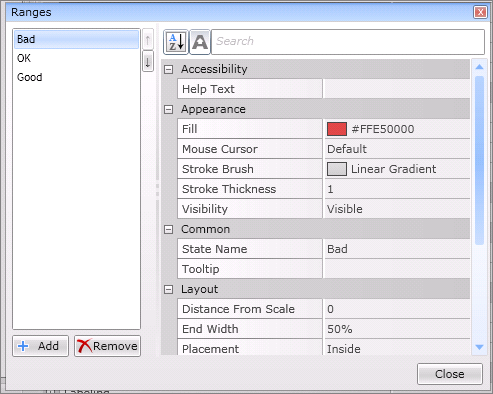Open the red Fill color swatch
This screenshot has width=493, height=394.
pyautogui.click(x=337, y=129)
